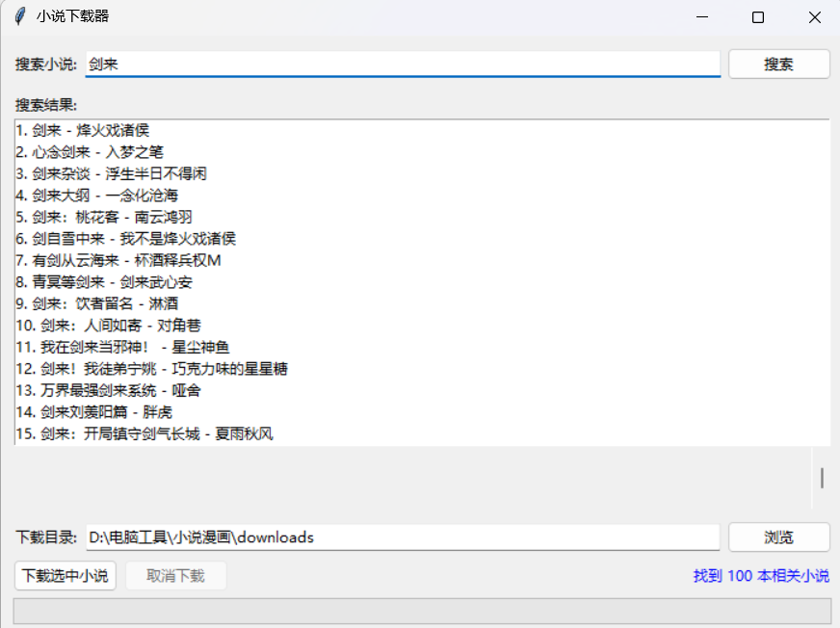Click the 浏览 button

click(x=779, y=536)
